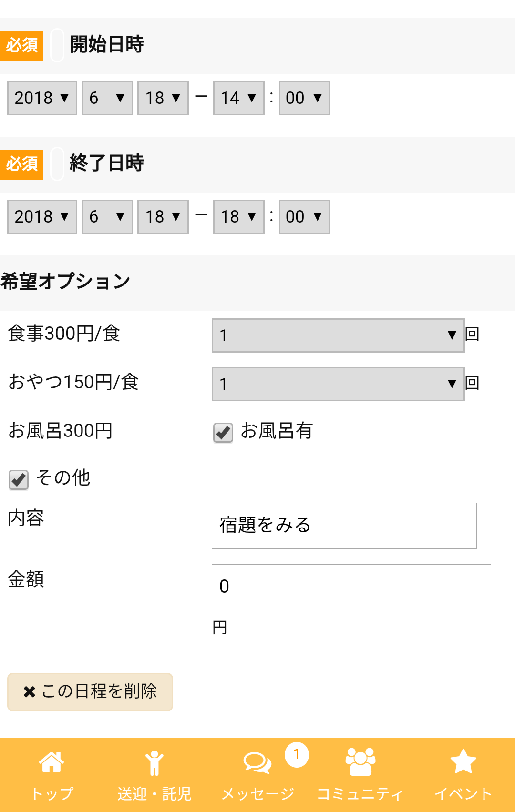Open the 送迎・託児 person icon
This screenshot has width=515, height=812.
pyautogui.click(x=154, y=763)
